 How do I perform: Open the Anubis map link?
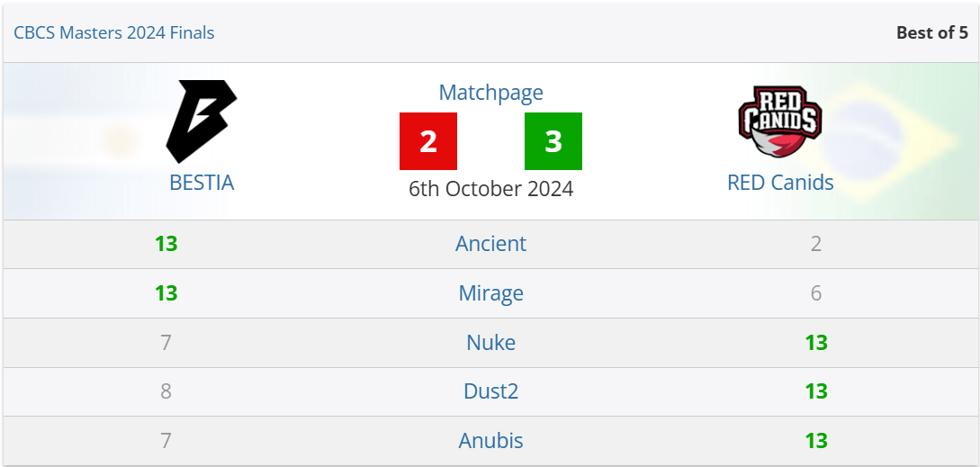pyautogui.click(x=490, y=441)
